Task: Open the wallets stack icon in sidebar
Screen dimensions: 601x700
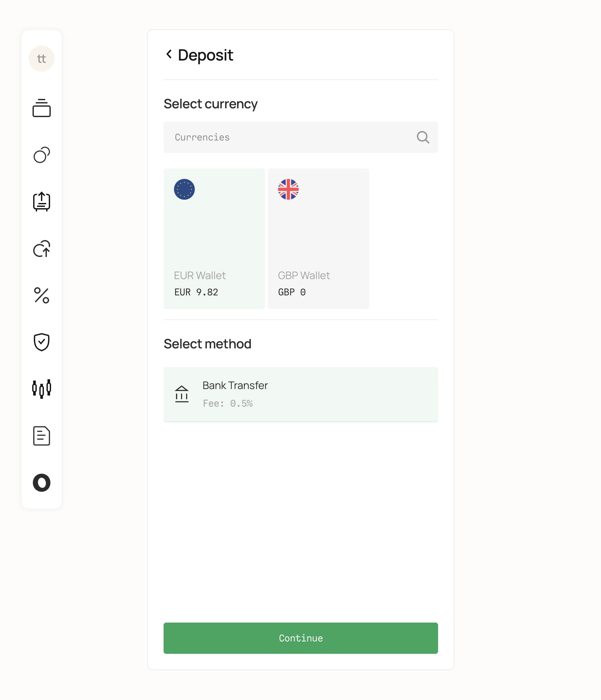Action: coord(42,108)
